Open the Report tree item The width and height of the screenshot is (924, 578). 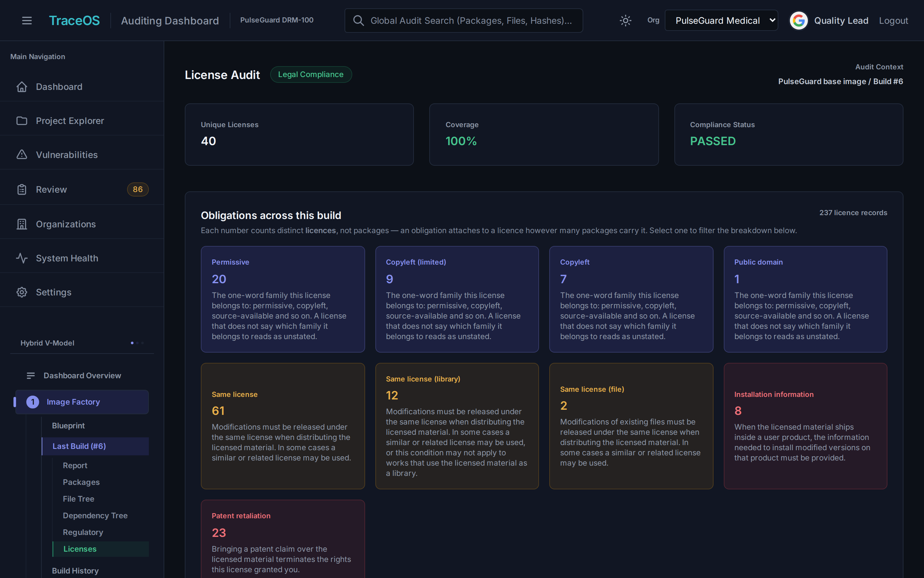point(101,466)
